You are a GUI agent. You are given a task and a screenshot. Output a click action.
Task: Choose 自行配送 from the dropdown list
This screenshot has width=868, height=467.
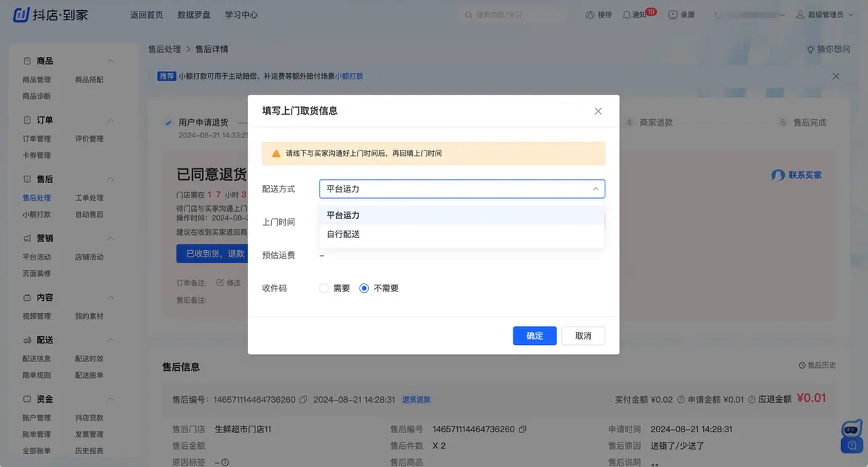tap(462, 234)
